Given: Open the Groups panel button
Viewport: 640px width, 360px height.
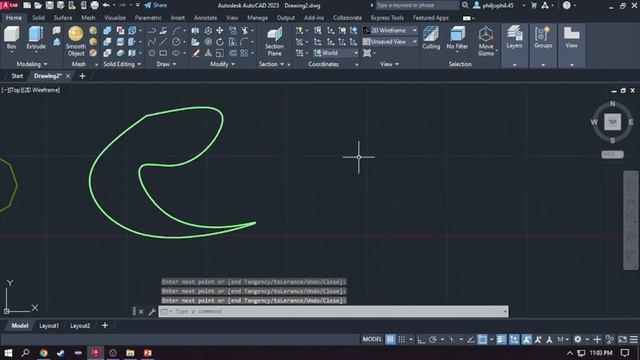Looking at the screenshot, I should pos(543,37).
